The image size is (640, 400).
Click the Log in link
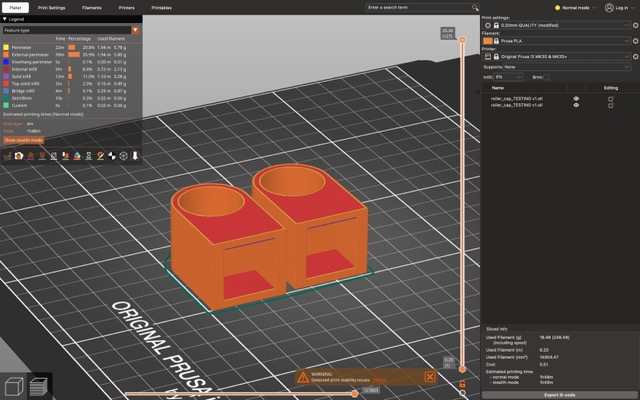(622, 8)
